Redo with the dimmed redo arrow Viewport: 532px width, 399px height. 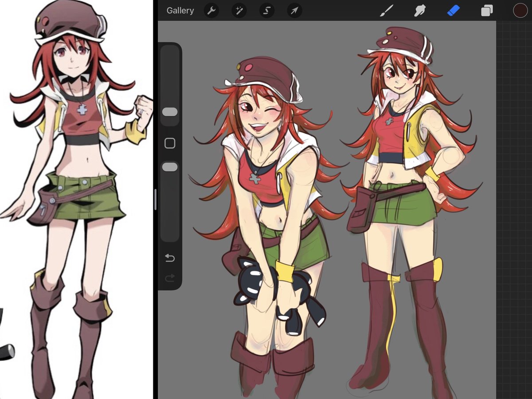(x=170, y=278)
